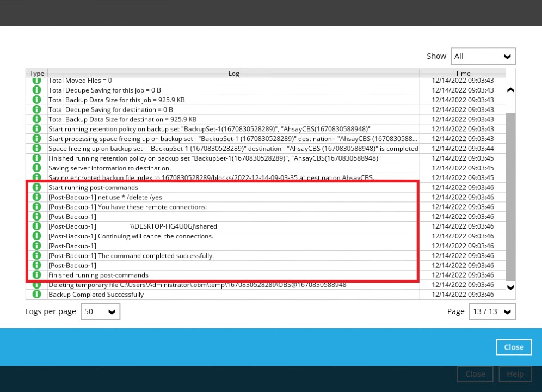Open the Show filter dropdown
This screenshot has width=542, height=392.
pos(483,56)
